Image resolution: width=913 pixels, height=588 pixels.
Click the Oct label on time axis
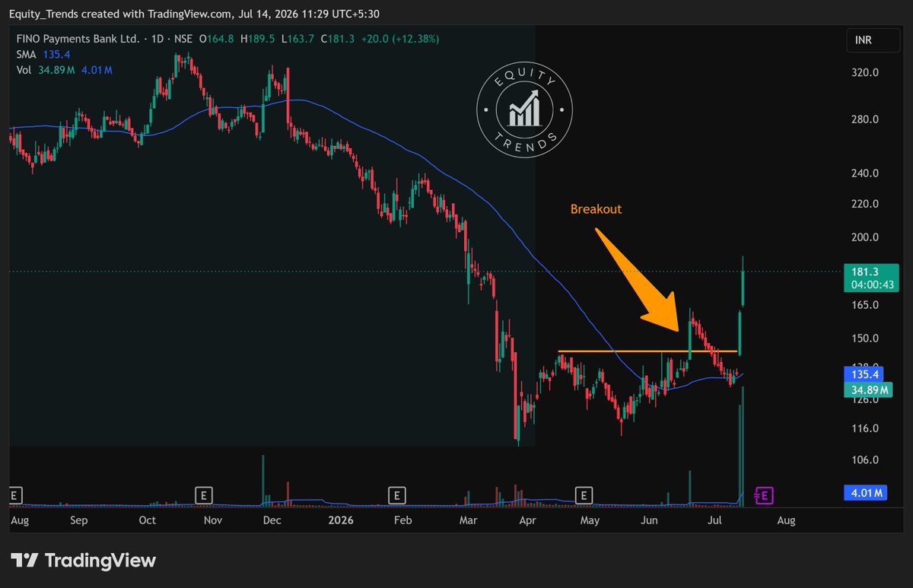point(148,520)
